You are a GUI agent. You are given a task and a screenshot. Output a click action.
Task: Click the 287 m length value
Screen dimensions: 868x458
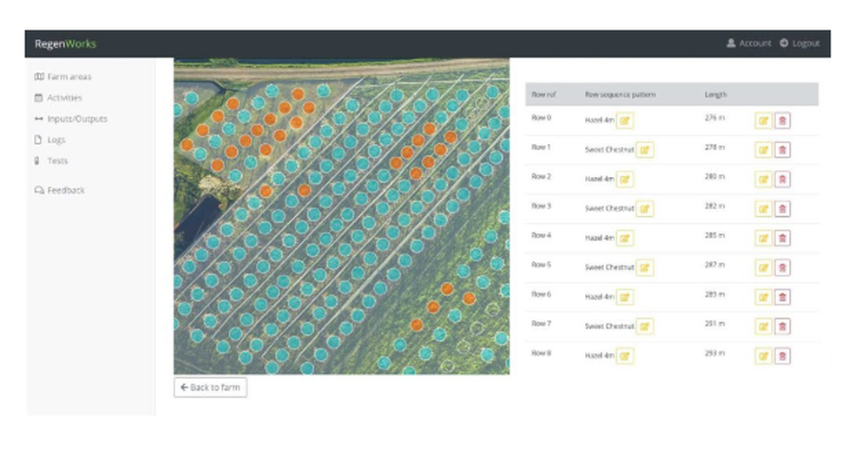coord(714,265)
